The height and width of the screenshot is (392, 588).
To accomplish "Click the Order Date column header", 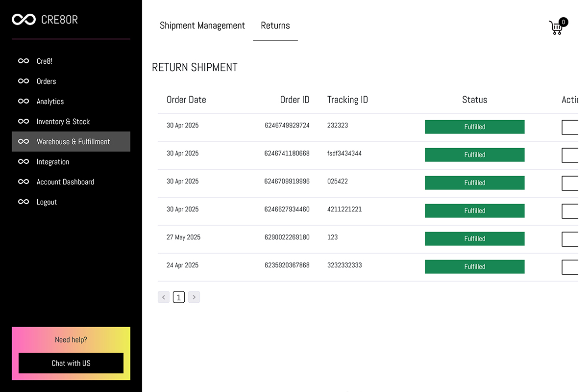I will 186,100.
